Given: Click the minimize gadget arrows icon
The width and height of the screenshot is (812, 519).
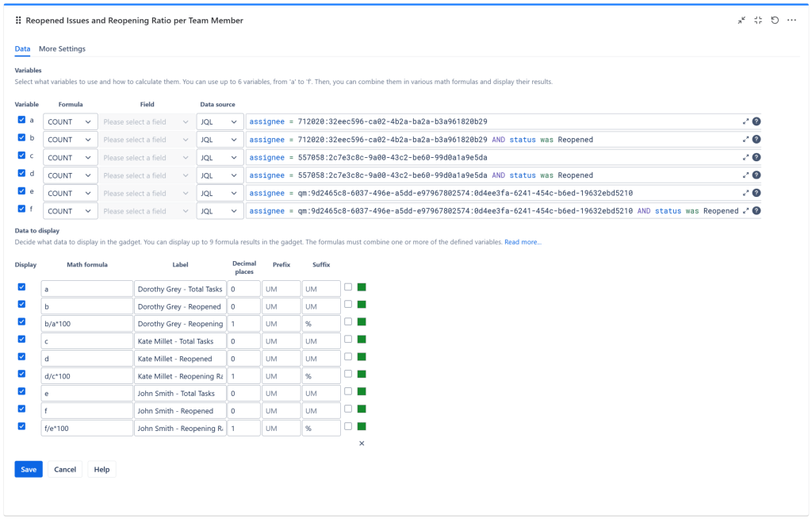Looking at the screenshot, I should pyautogui.click(x=741, y=21).
